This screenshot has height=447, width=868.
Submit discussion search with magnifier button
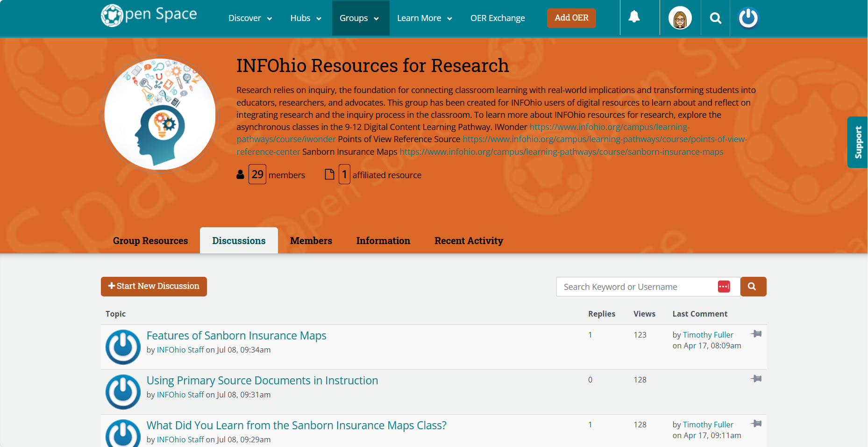coord(753,287)
